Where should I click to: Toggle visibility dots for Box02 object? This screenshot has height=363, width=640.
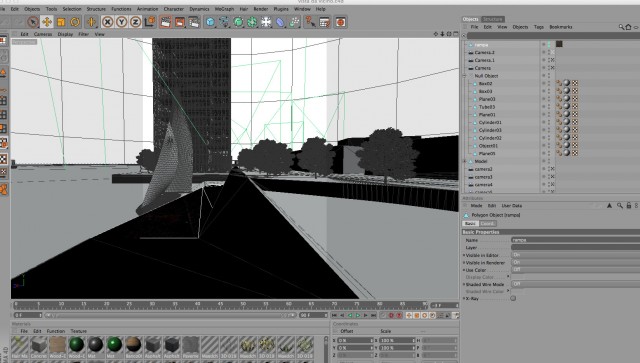[x=549, y=83]
